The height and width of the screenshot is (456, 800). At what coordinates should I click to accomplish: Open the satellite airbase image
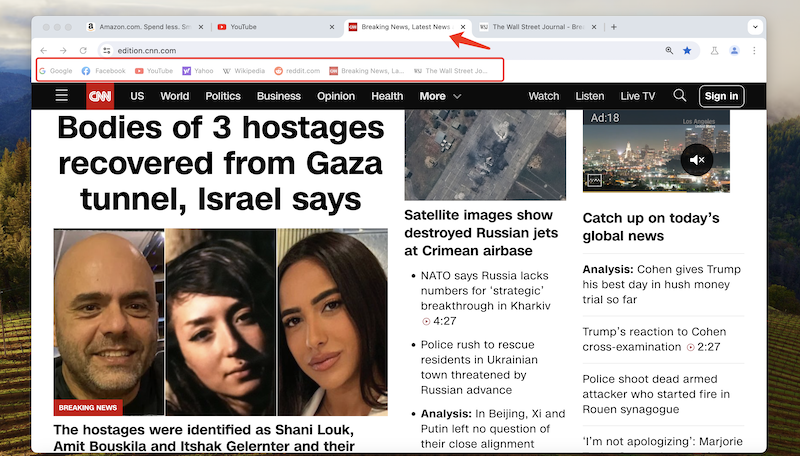coord(485,155)
